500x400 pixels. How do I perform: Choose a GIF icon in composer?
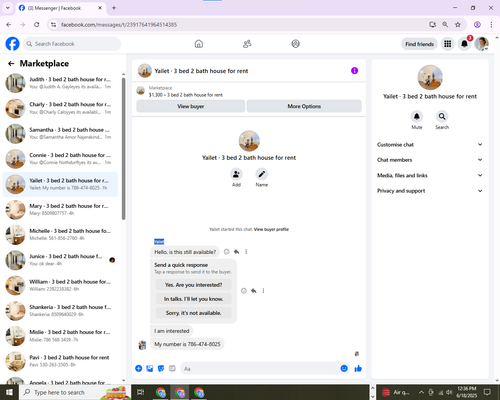click(x=172, y=368)
